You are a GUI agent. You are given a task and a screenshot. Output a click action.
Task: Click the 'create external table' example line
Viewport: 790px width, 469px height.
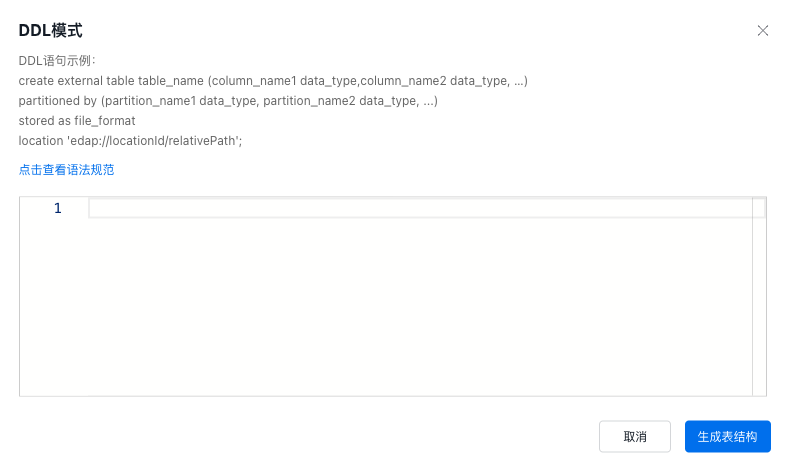tap(273, 81)
